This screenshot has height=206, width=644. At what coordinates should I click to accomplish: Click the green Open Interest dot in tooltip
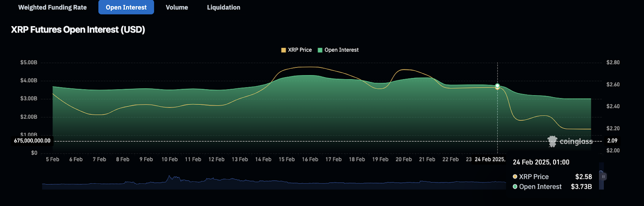(515, 187)
